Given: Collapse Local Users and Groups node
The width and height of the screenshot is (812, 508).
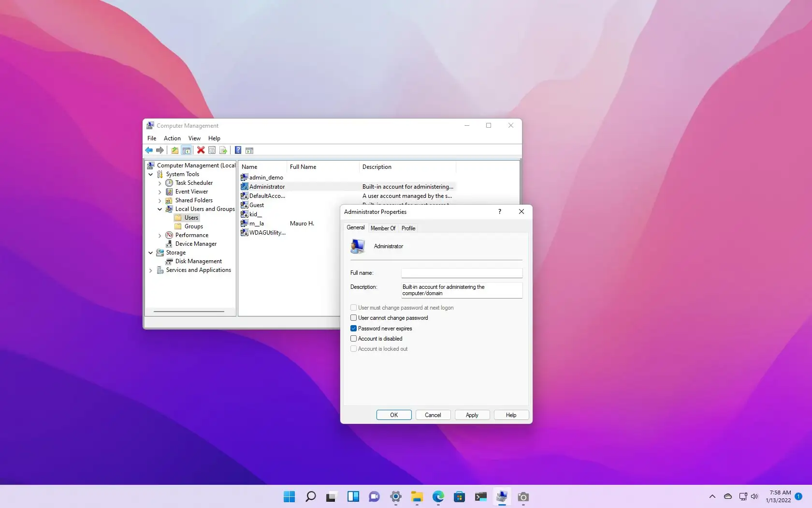Looking at the screenshot, I should tap(160, 209).
